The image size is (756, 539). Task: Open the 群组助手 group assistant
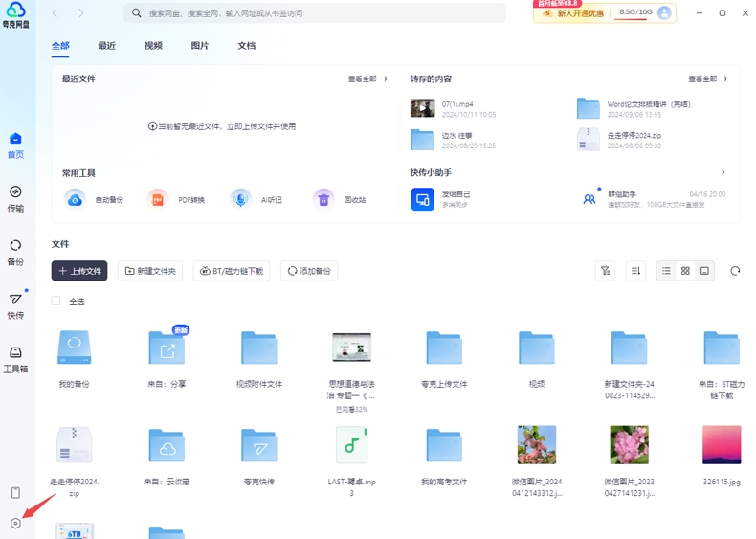(589, 199)
